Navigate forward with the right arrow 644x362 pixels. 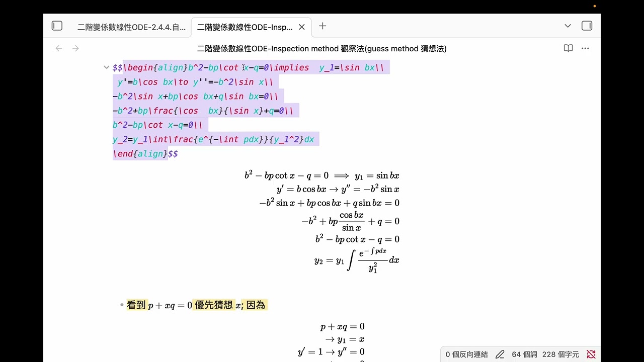(75, 48)
